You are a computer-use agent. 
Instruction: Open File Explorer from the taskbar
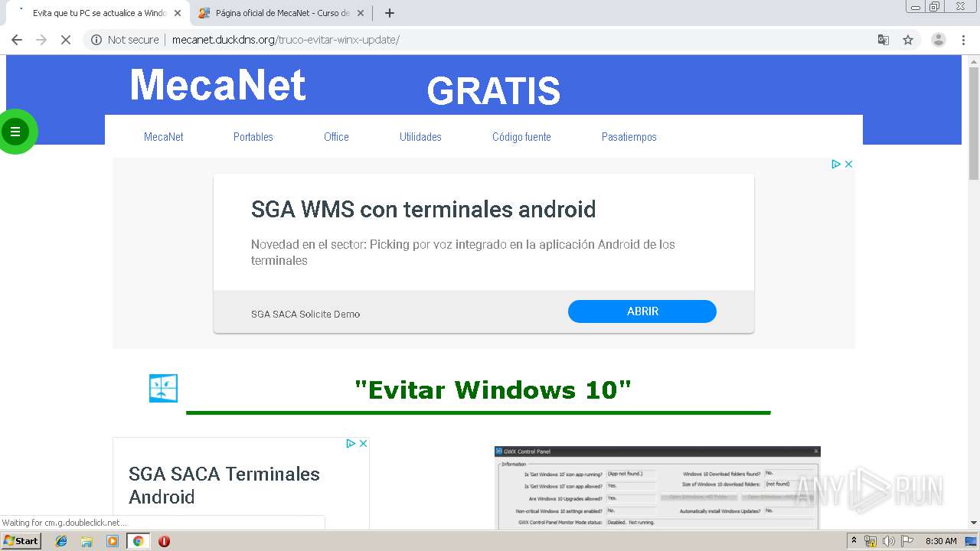coord(87,541)
